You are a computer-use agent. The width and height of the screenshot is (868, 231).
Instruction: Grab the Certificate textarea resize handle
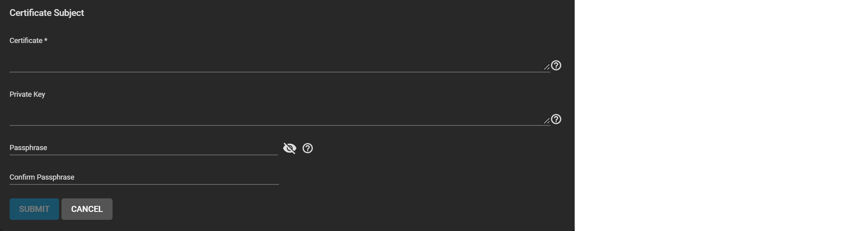pyautogui.click(x=547, y=67)
